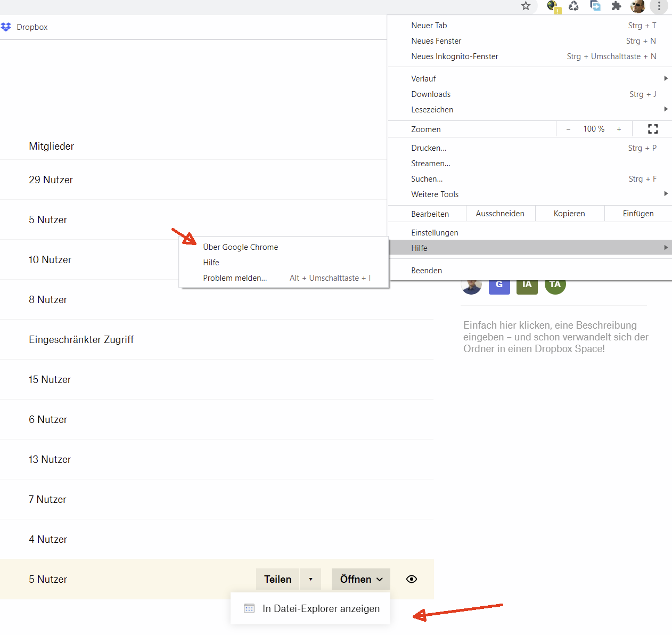672x635 pixels.
Task: Click the square IA member avatar
Action: [527, 287]
